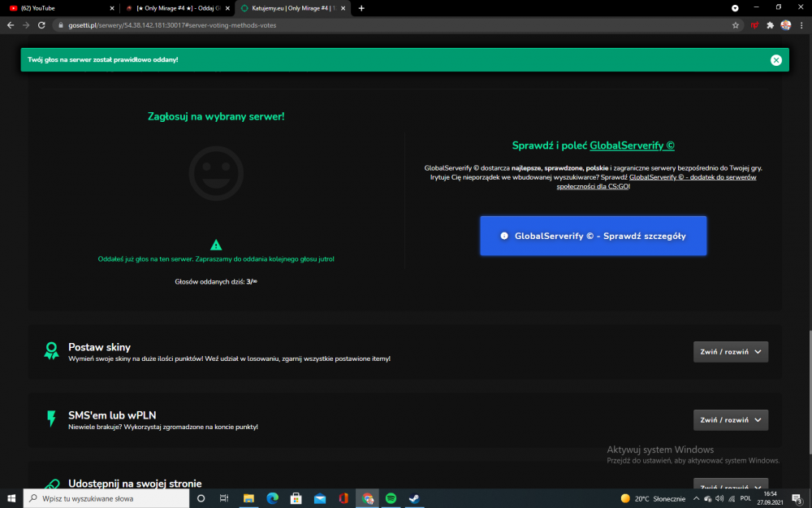Image resolution: width=812 pixels, height=508 pixels.
Task: Open the browser extensions puzzle icon
Action: 770,25
